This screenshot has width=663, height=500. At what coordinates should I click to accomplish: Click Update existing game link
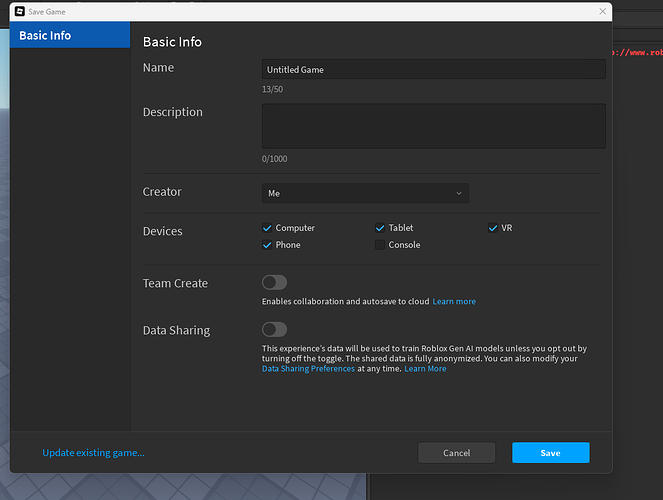[93, 453]
